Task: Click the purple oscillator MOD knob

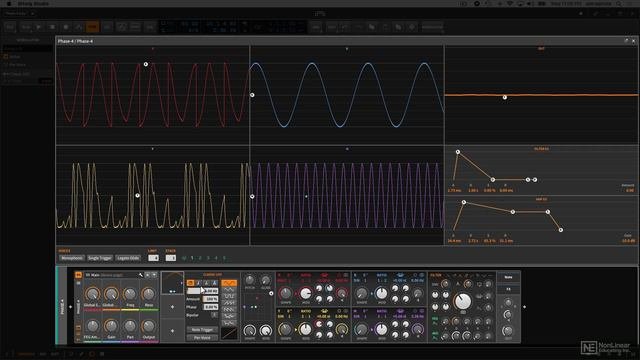Action: pos(381,329)
